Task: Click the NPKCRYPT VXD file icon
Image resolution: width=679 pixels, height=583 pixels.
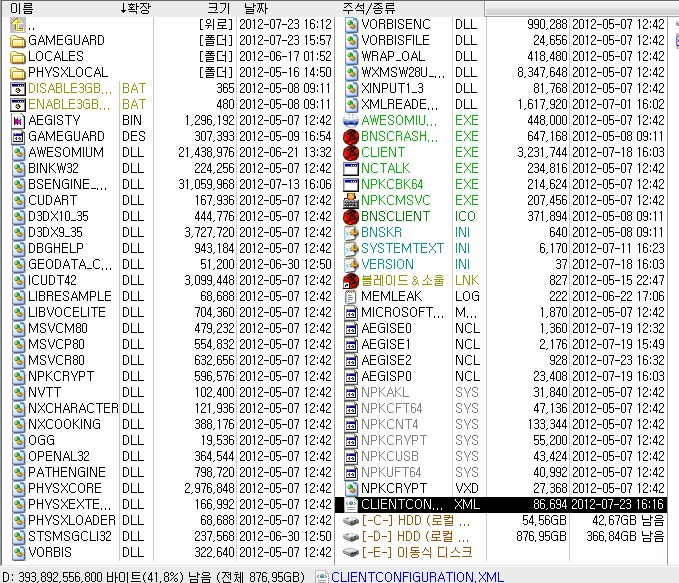Action: 351,489
